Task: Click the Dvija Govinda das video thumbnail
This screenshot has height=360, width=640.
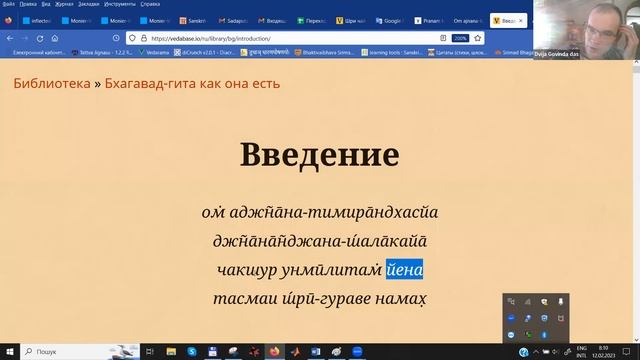Action: [x=587, y=29]
